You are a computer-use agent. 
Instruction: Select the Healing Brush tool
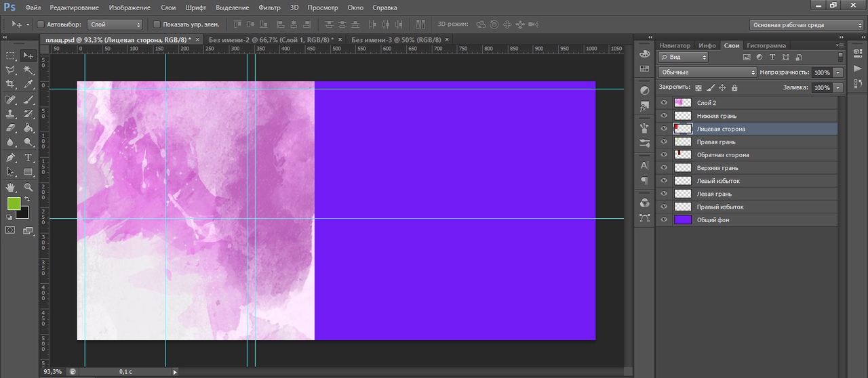(11, 100)
